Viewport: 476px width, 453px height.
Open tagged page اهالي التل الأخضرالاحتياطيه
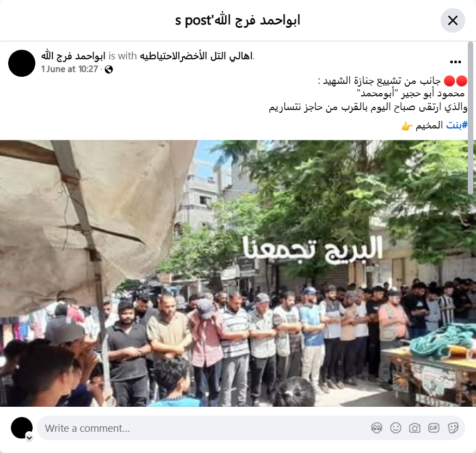coord(196,56)
